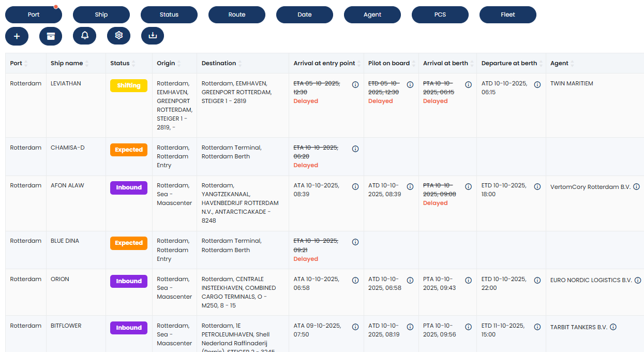Open the Port filter
This screenshot has width=644, height=352.
click(x=34, y=14)
